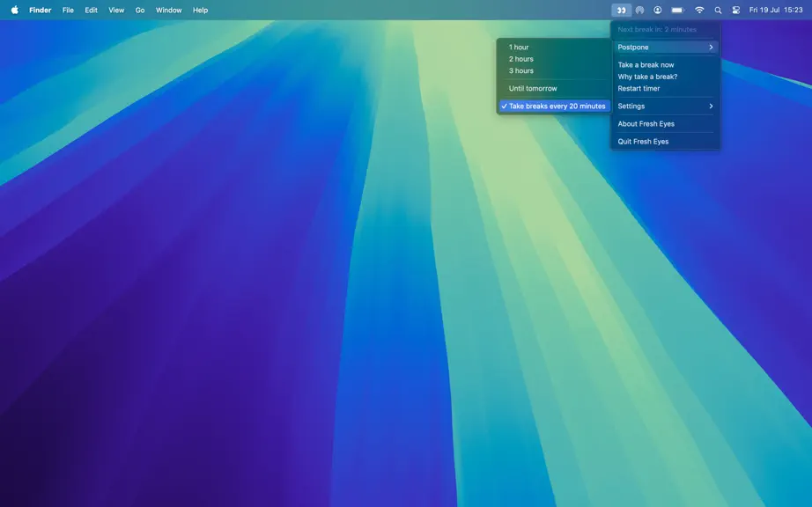Uncheck Take breaks every 20 minutes
Screen dimensions: 812x507
(554, 106)
